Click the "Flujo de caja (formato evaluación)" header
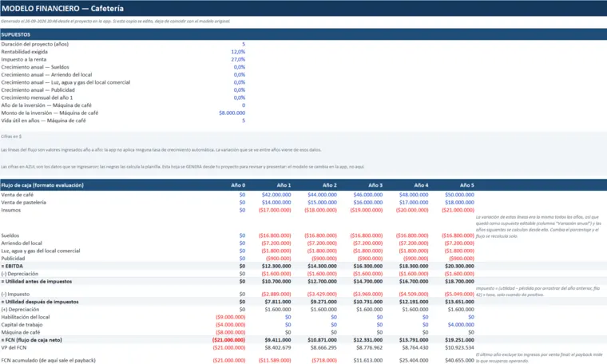Viewport: 607px width, 364px height. (x=42, y=185)
